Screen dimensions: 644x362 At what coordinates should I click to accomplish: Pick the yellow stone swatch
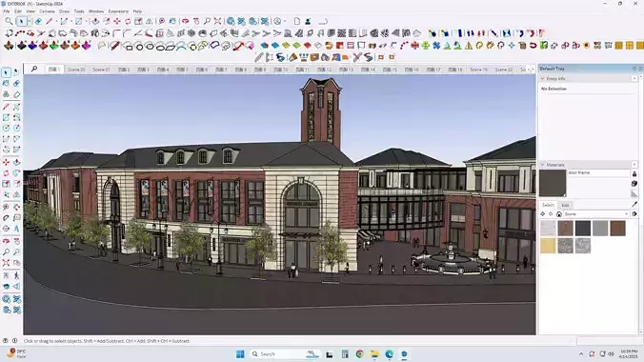(548, 246)
